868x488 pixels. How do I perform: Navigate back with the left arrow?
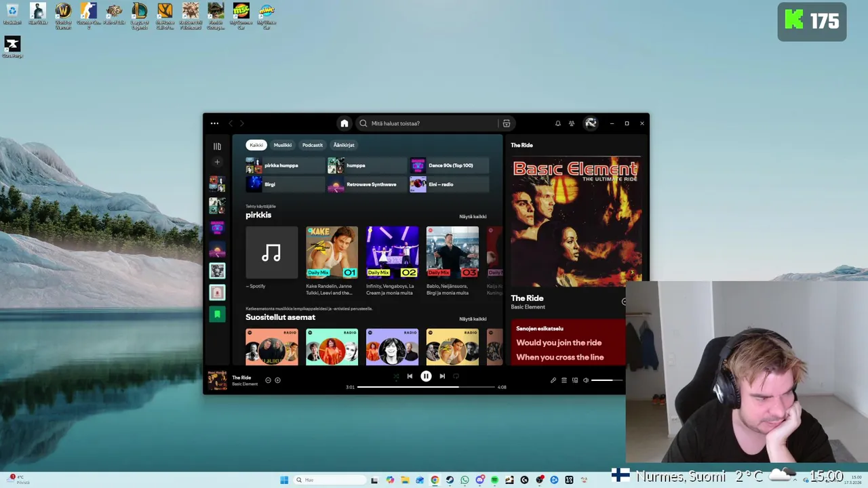[231, 123]
